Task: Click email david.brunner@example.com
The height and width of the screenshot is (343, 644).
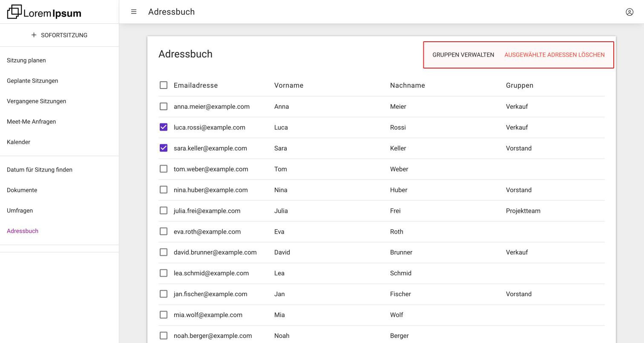Action: tap(215, 252)
